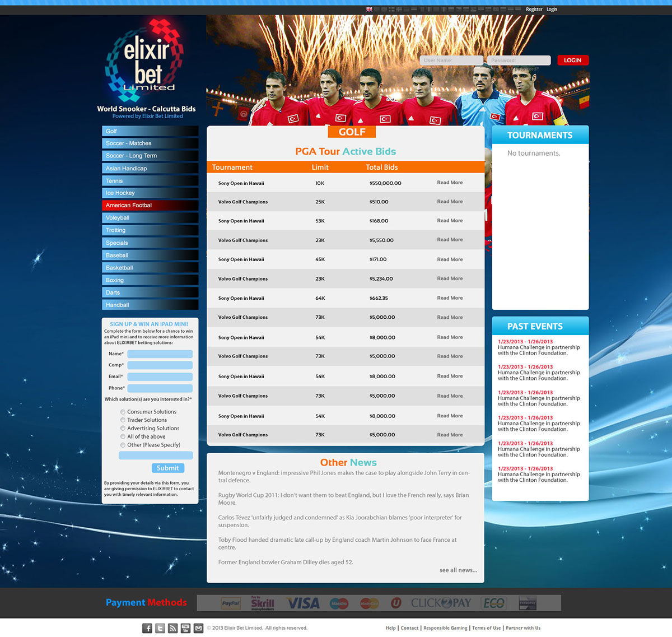Screen dimensions: 672x637
Task: Open Partner with Us footer link
Action: pos(523,628)
